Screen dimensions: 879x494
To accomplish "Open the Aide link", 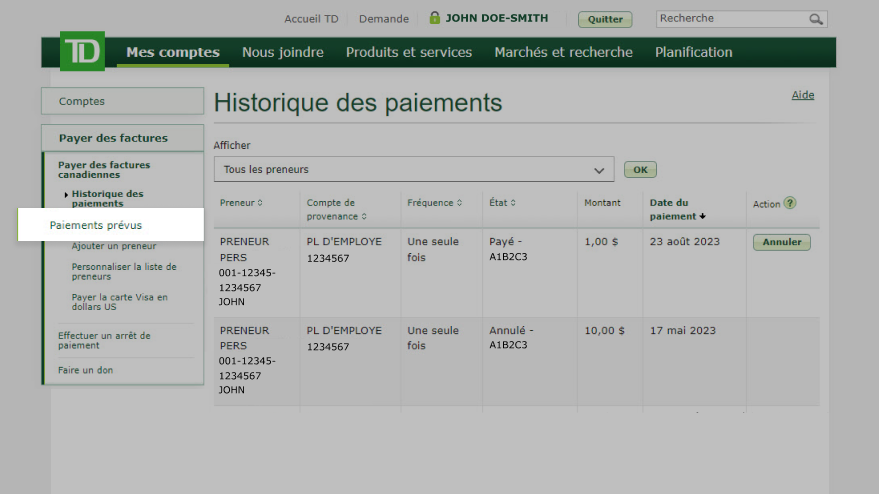I will coord(803,95).
